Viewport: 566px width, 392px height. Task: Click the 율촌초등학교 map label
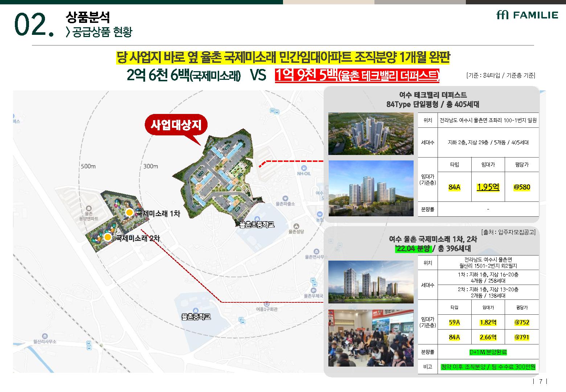[257, 225]
